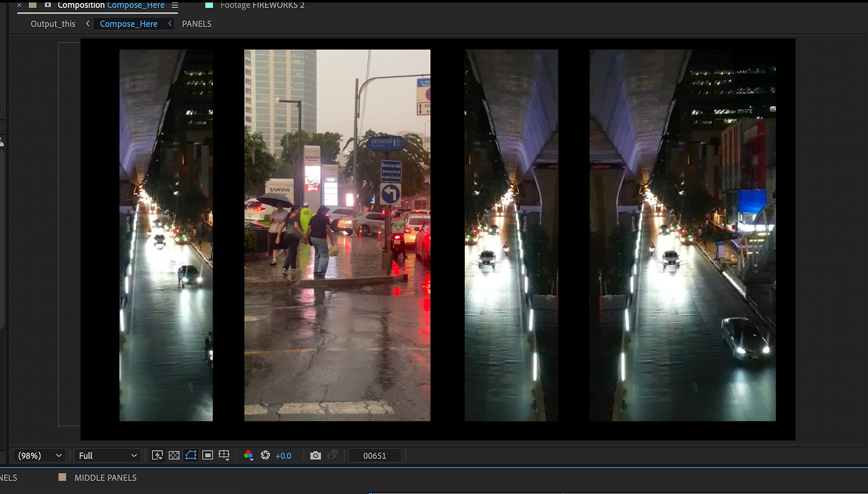Toggle Fast Previews icon
The height and width of the screenshot is (494, 868).
(x=157, y=456)
